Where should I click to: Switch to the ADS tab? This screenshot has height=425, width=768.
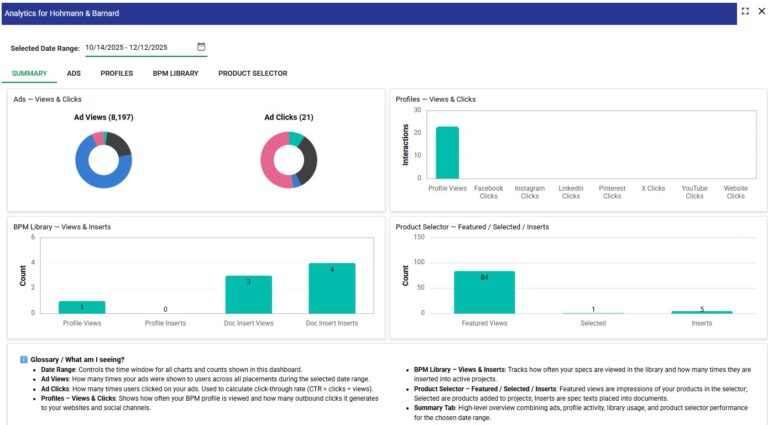(x=74, y=73)
